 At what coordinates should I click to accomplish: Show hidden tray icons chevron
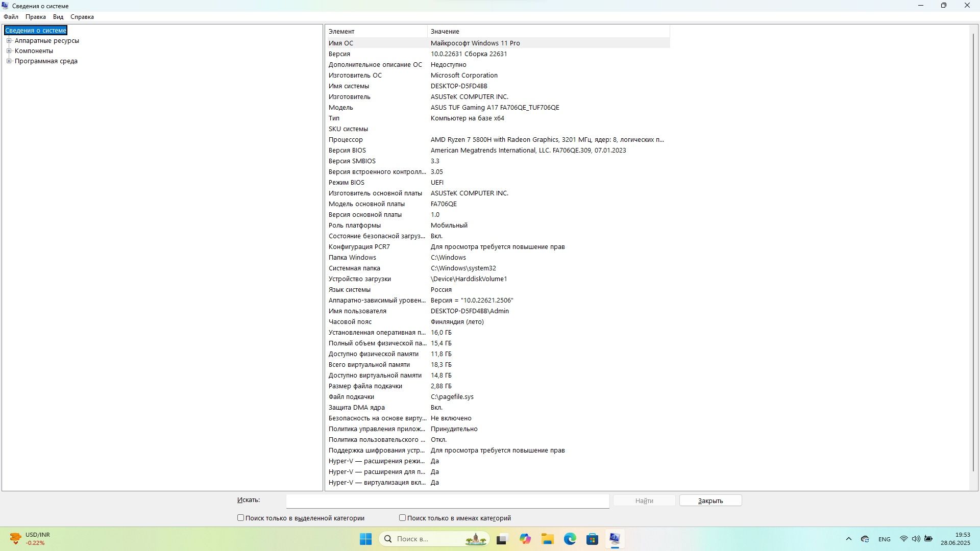point(848,539)
